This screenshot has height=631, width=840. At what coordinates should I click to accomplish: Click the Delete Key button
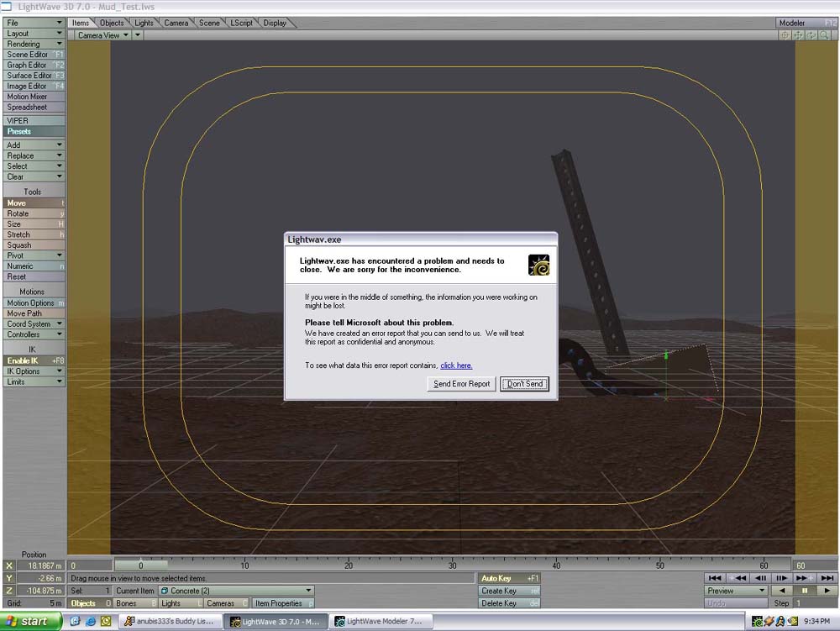click(509, 603)
